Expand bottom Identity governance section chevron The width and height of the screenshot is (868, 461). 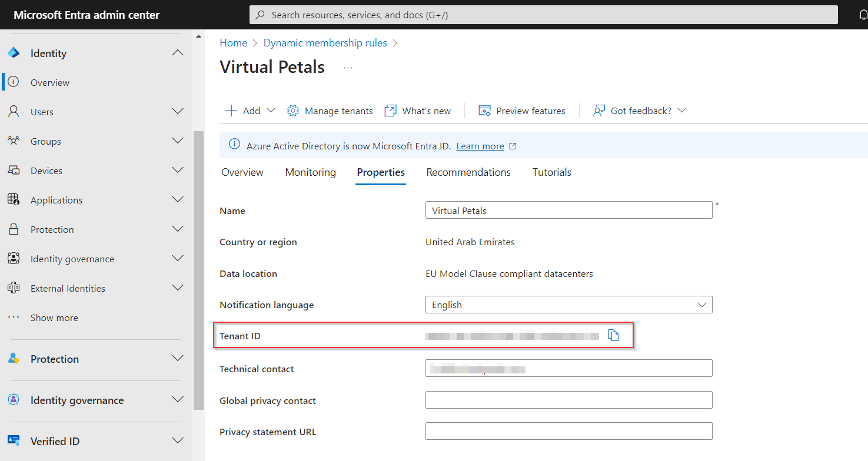(x=177, y=399)
